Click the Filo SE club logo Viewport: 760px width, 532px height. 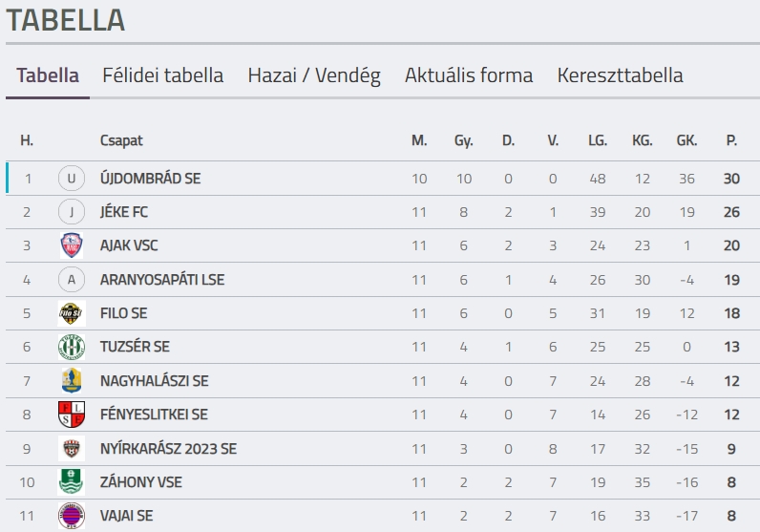coord(72,313)
